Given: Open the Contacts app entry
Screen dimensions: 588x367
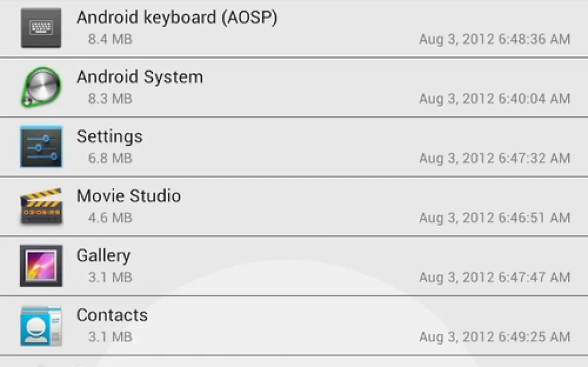Looking at the screenshot, I should (112, 315).
